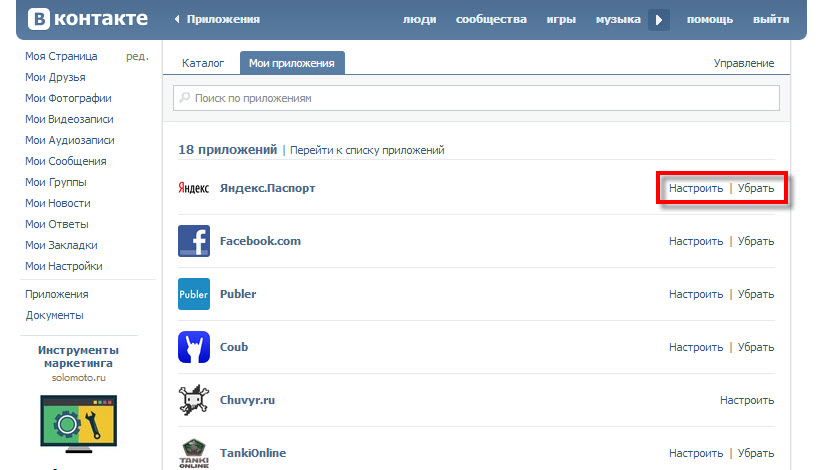Open Приложения in left sidebar
823x470 pixels.
[x=57, y=294]
